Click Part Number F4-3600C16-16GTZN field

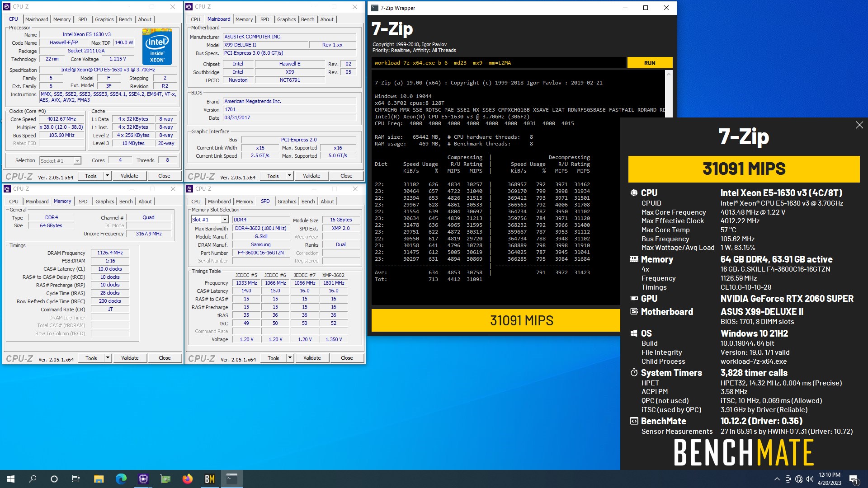tap(261, 253)
